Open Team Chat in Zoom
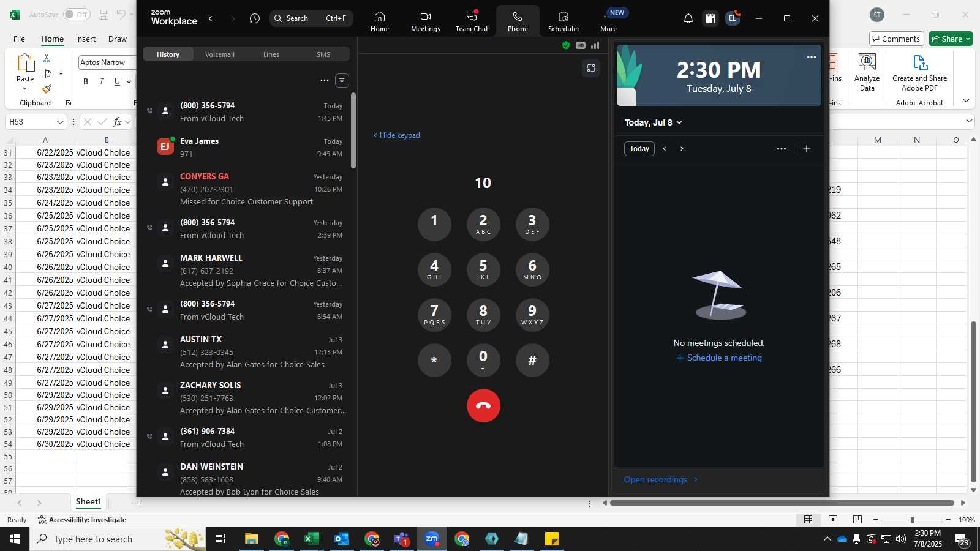The height and width of the screenshot is (551, 980). pyautogui.click(x=472, y=21)
